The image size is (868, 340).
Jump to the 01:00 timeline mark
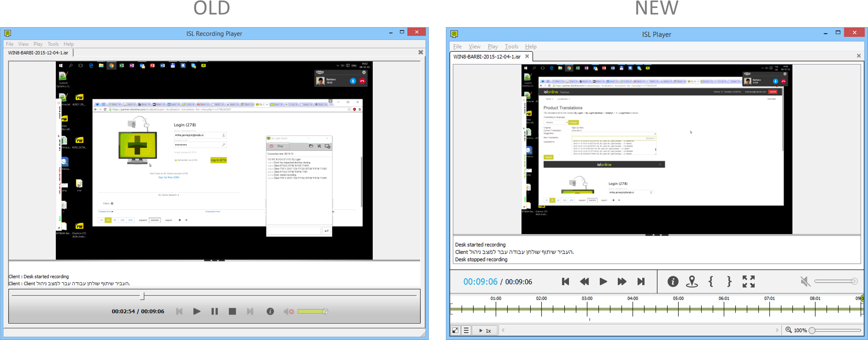496,298
